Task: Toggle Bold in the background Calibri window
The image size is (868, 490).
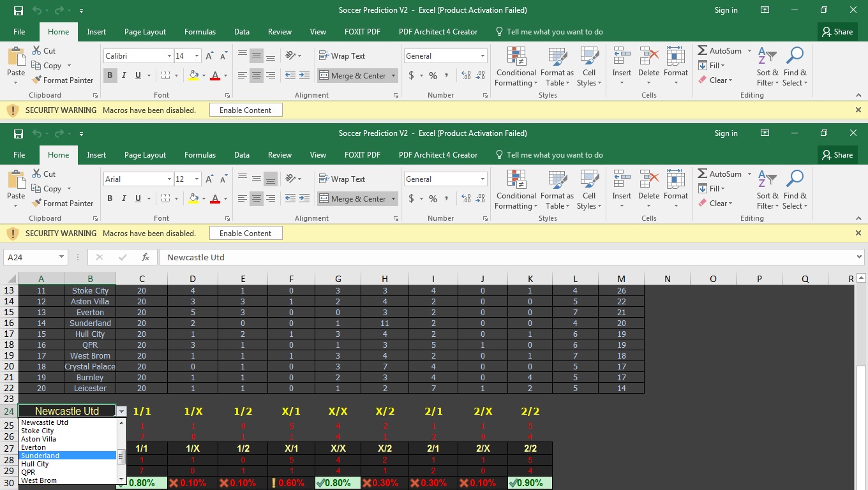Action: (x=110, y=76)
